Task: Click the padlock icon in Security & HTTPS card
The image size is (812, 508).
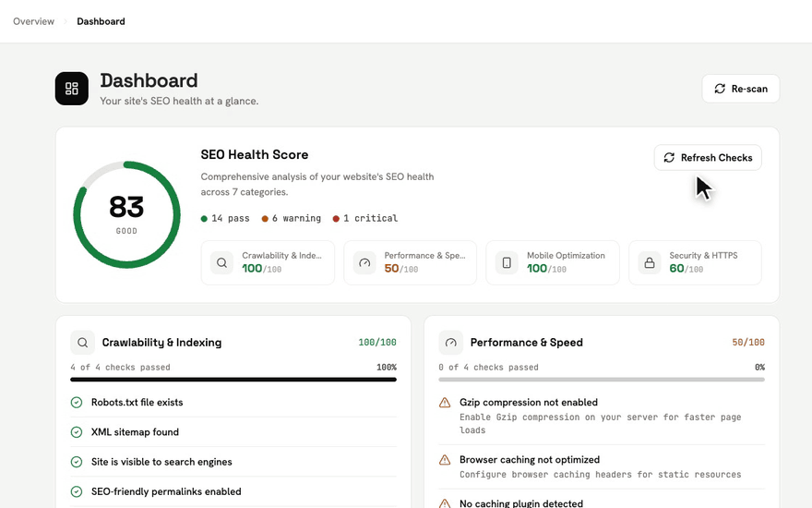Action: pyautogui.click(x=650, y=263)
